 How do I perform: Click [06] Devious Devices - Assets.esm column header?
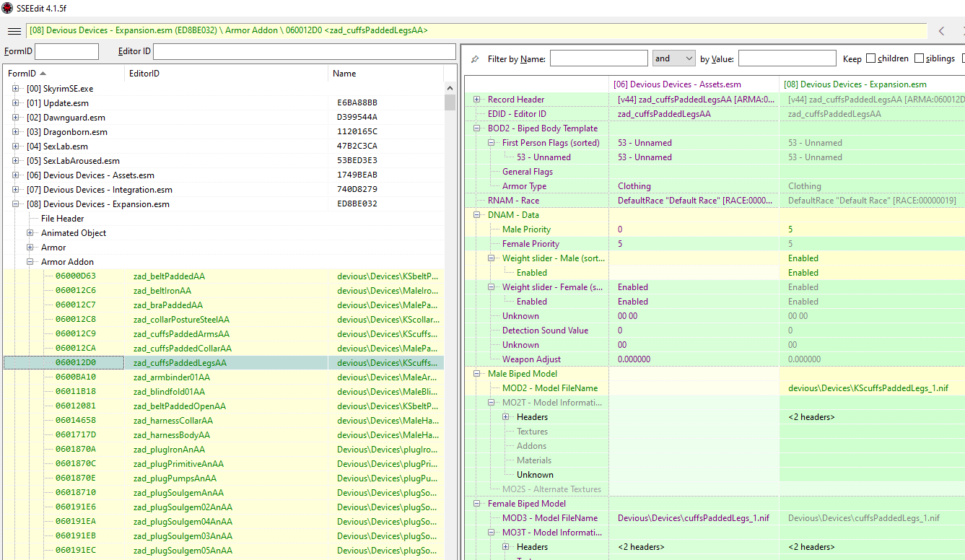point(694,84)
